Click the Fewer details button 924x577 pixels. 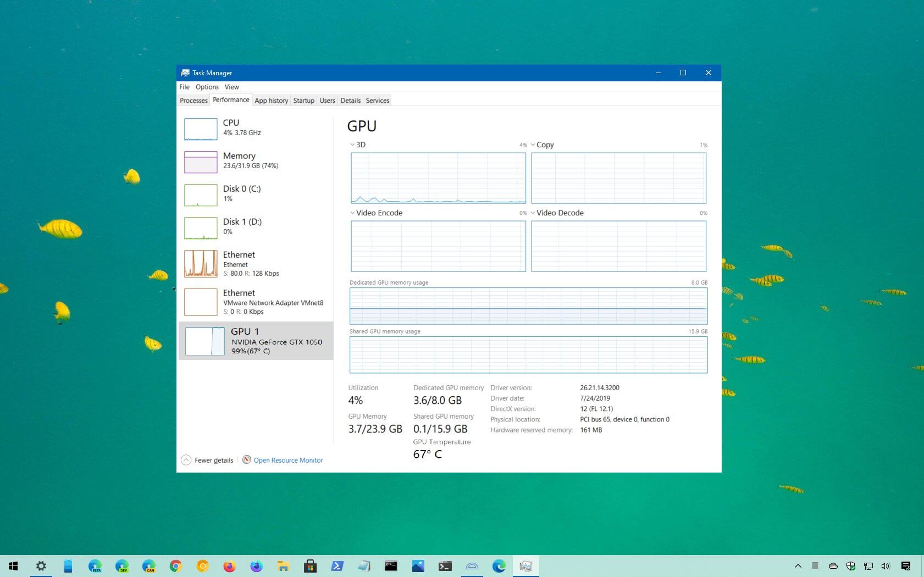tap(207, 460)
